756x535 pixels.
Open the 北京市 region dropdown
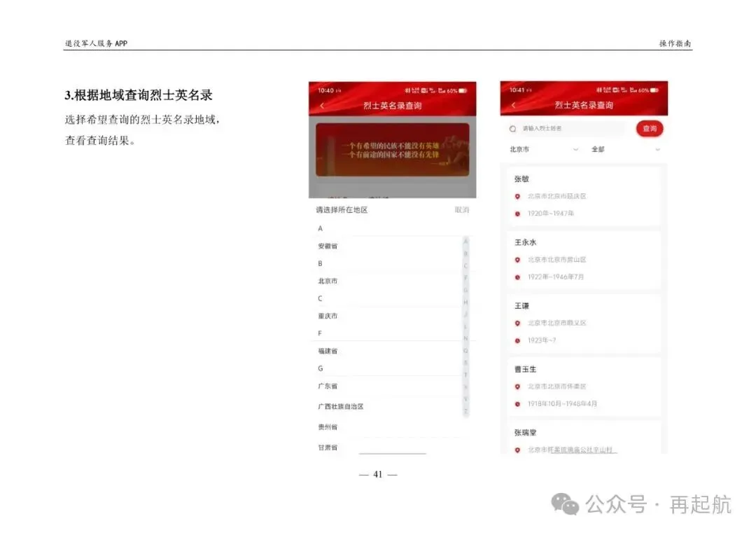point(543,150)
